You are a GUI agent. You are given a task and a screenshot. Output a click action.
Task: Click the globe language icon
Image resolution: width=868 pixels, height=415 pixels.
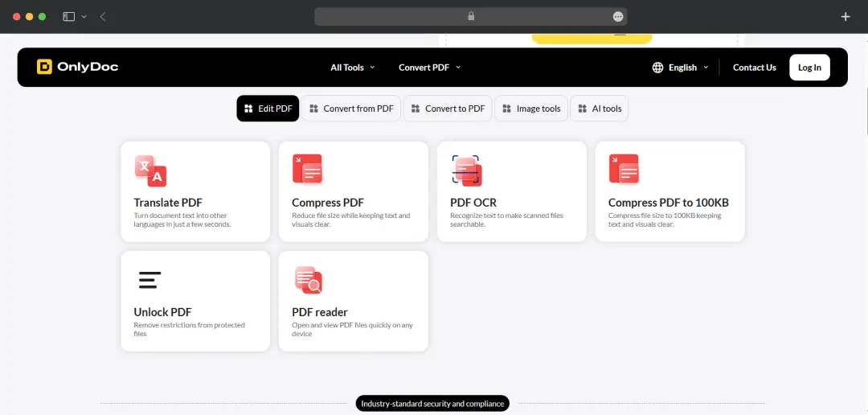pyautogui.click(x=657, y=68)
